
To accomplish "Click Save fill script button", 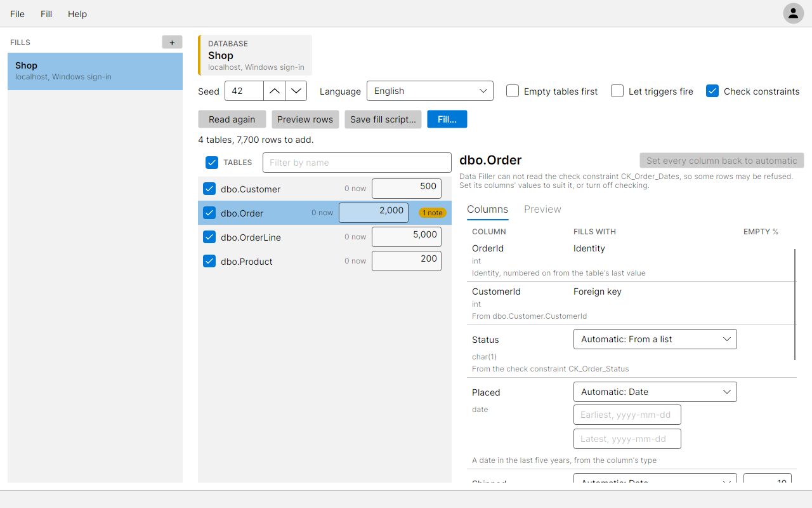I will tap(383, 119).
